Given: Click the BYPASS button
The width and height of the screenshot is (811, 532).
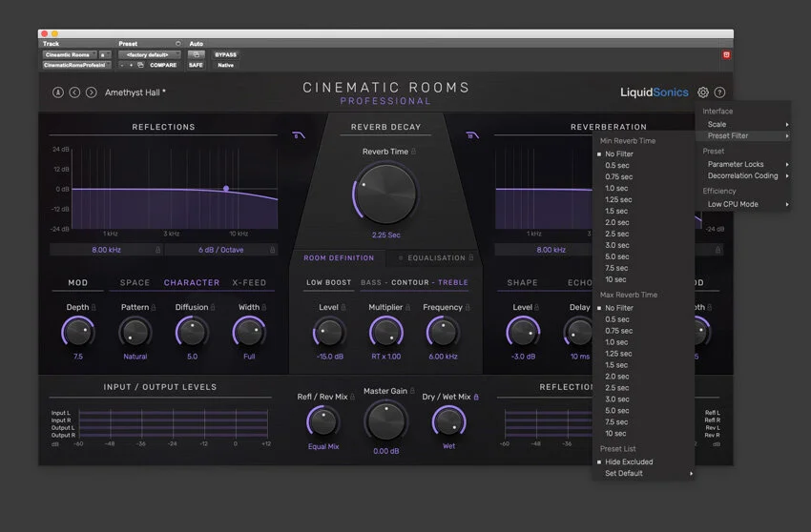Looking at the screenshot, I should point(225,54).
